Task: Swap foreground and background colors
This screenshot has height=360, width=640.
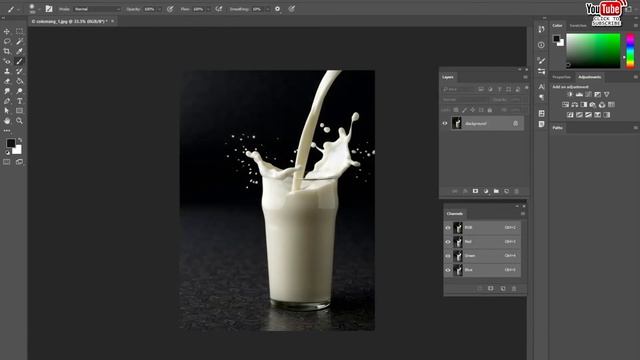Action: tap(20, 140)
